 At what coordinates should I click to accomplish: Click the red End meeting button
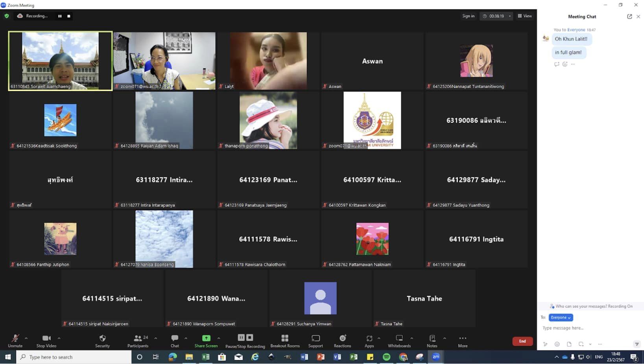point(522,341)
